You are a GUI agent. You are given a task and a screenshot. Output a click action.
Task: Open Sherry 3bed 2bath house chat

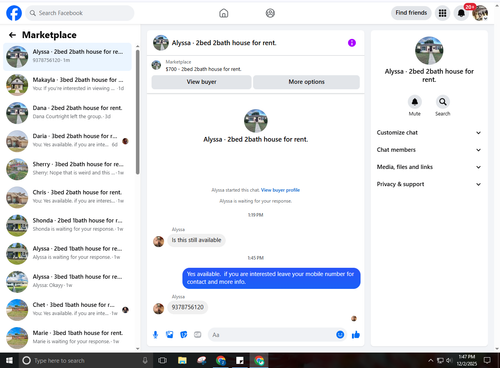(67, 169)
